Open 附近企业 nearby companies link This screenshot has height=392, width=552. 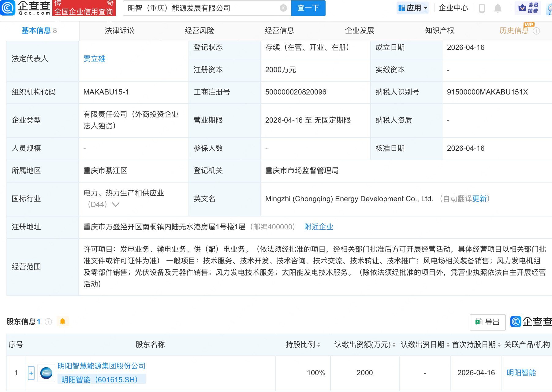tap(319, 227)
